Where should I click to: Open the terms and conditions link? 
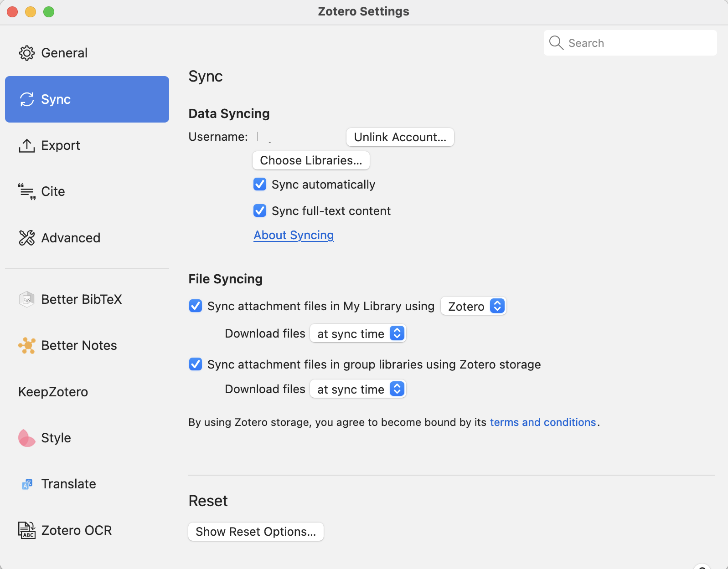[543, 422]
